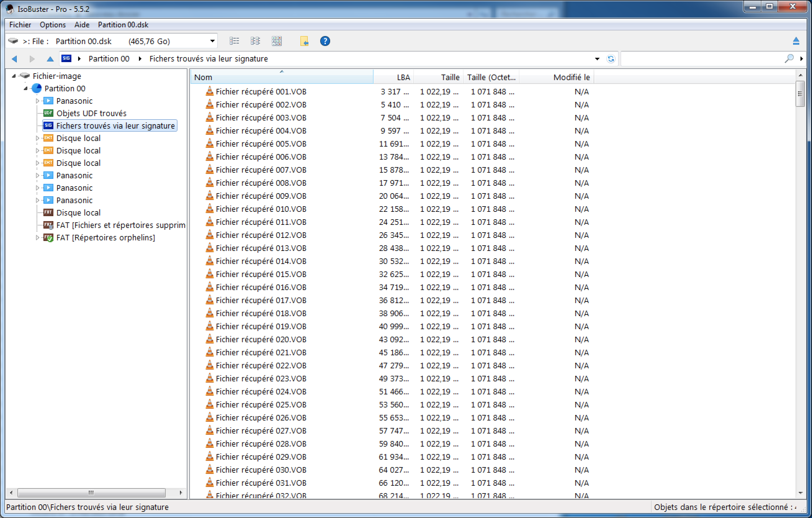Open search options arrow beside search box
Viewport: 812px width, 518px height.
[801, 59]
